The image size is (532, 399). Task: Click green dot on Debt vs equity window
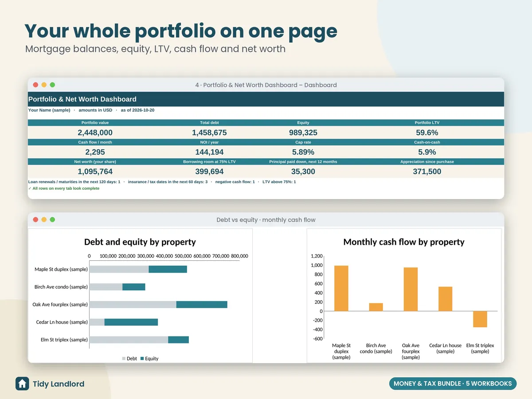pos(52,219)
